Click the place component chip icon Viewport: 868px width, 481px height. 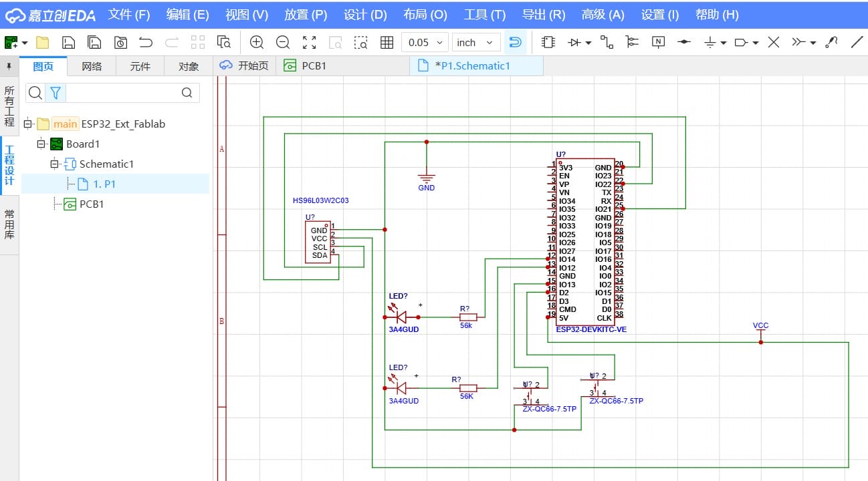[x=548, y=43]
